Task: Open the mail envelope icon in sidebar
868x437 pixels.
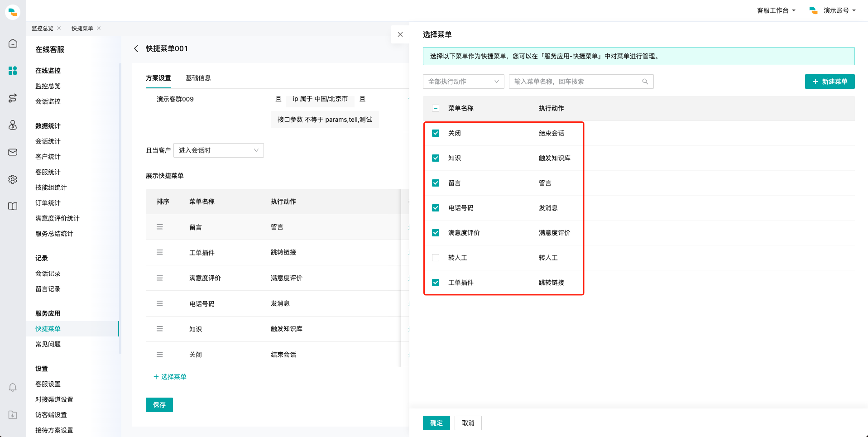Action: click(13, 152)
